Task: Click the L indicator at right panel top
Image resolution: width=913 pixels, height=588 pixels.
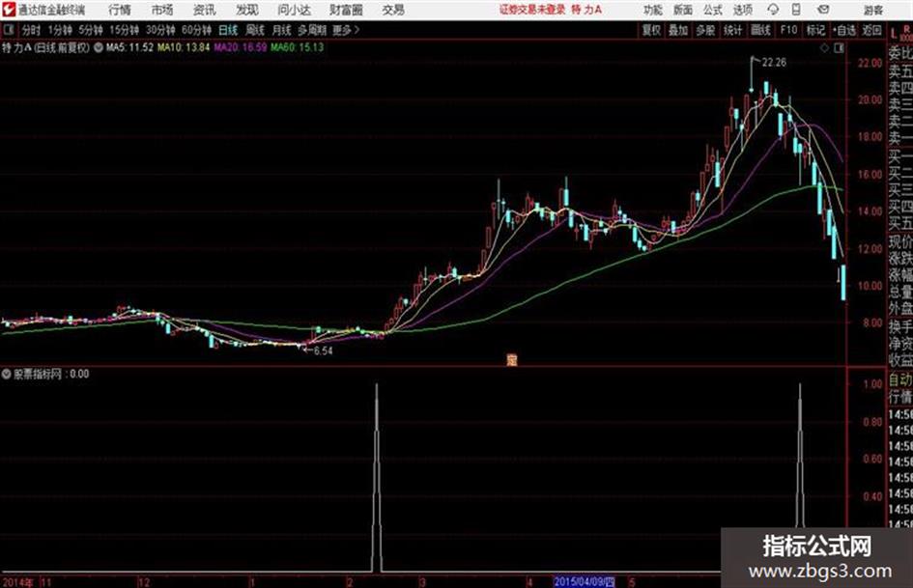Action: pyautogui.click(x=894, y=33)
